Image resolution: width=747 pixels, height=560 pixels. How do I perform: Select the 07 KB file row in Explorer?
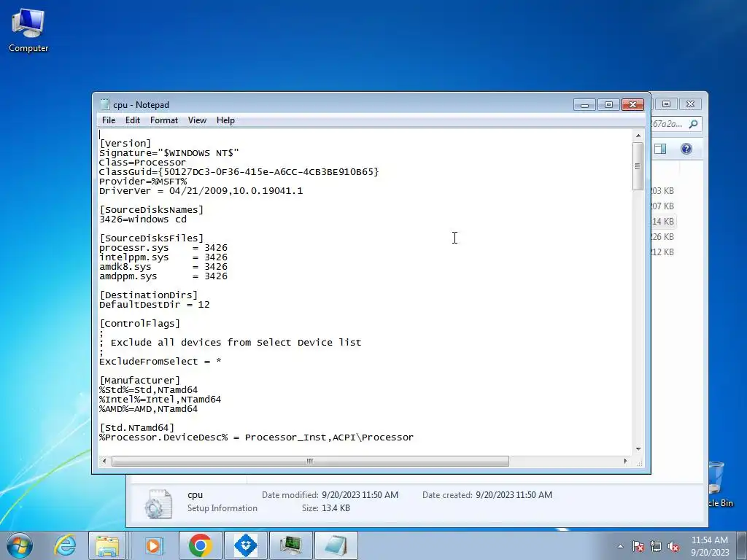[x=663, y=206]
